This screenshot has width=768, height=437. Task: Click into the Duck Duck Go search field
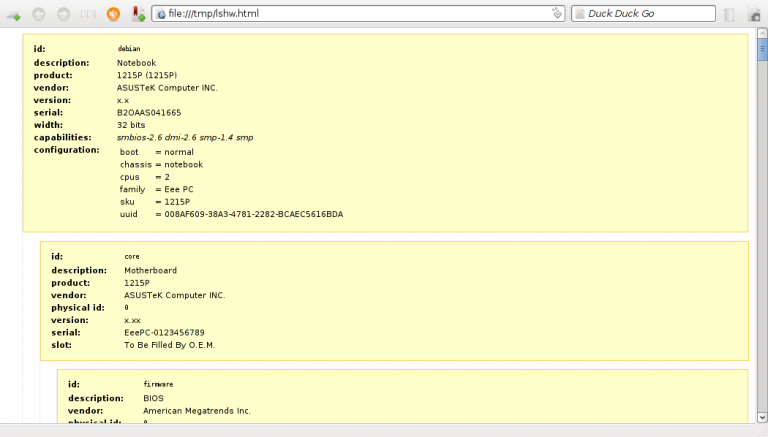click(x=650, y=14)
